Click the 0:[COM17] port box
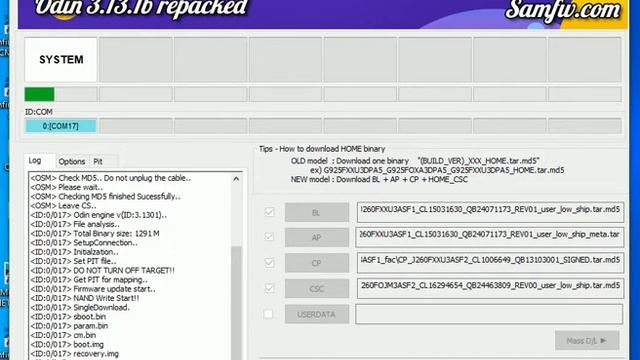Image resolution: width=640 pixels, height=360 pixels. (60, 126)
